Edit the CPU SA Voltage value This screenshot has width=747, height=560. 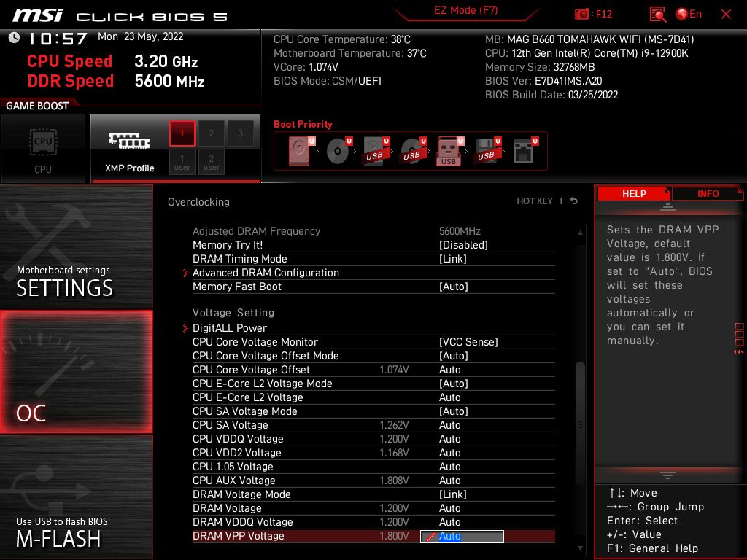click(373, 425)
